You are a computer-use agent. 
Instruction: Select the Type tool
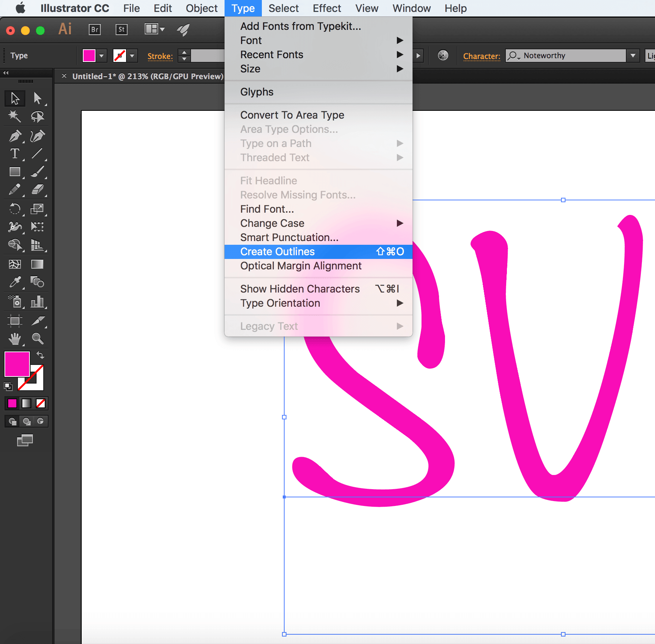[15, 154]
